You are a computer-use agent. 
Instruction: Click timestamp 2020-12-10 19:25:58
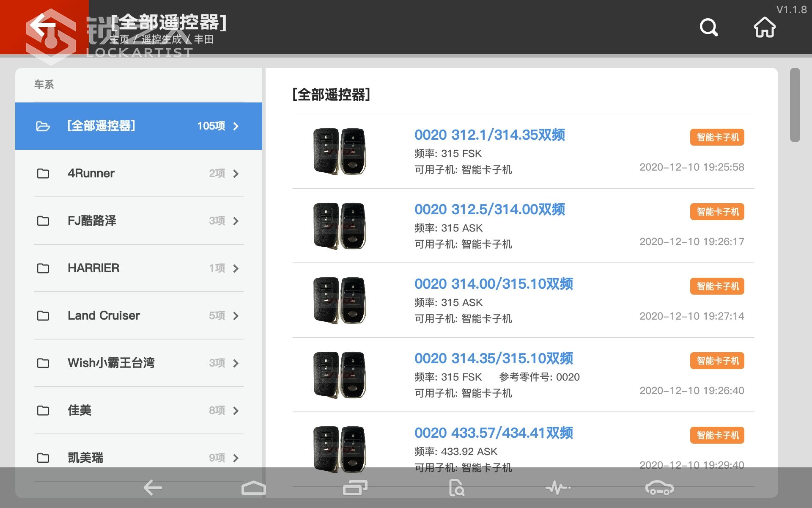click(692, 167)
